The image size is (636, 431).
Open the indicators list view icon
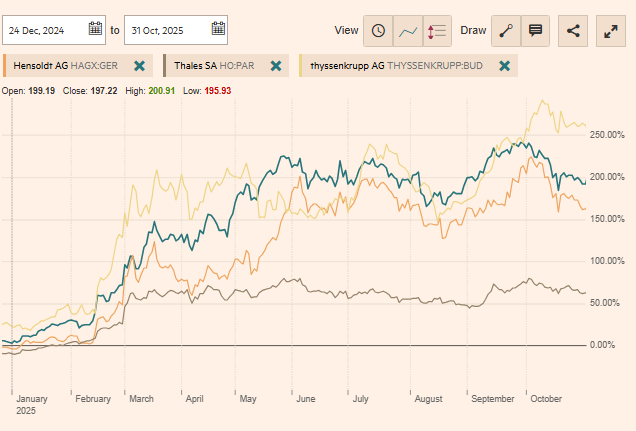(x=437, y=30)
